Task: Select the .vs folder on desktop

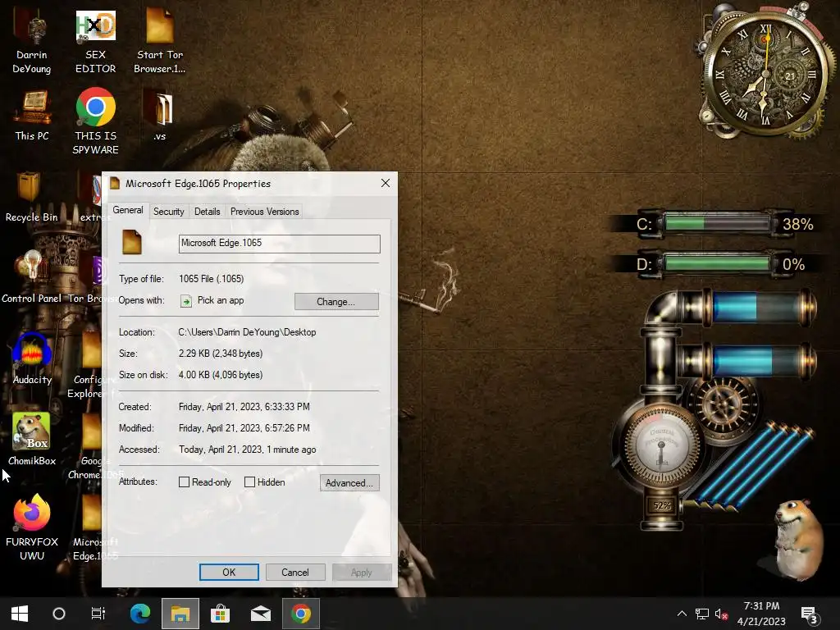Action: point(160,115)
